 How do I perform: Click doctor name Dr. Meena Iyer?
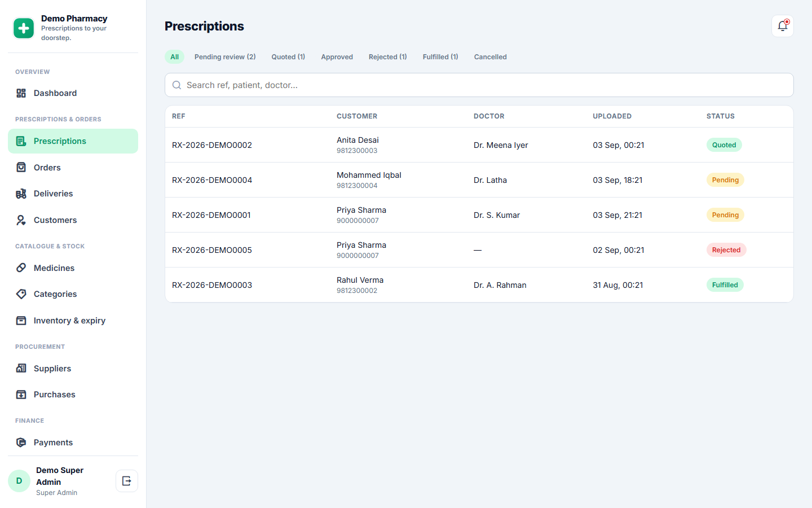[x=501, y=145]
